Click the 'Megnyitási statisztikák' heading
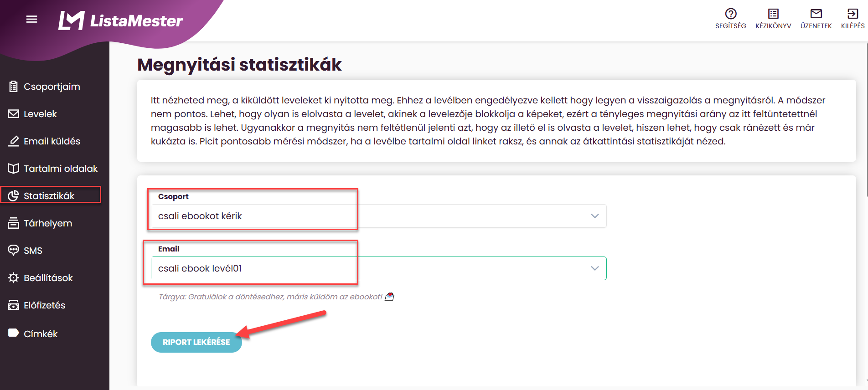868x390 pixels. [239, 65]
